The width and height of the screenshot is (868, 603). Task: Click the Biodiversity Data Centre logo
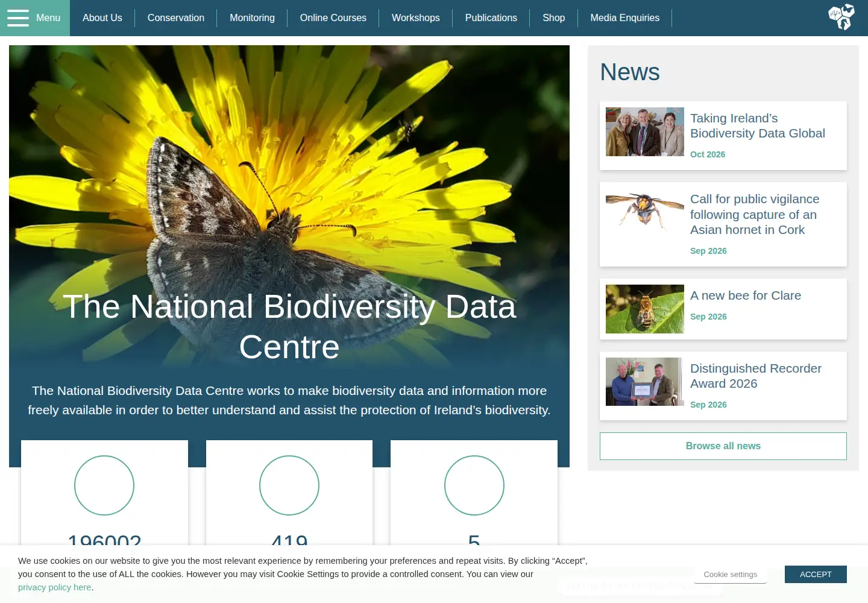coord(841,17)
